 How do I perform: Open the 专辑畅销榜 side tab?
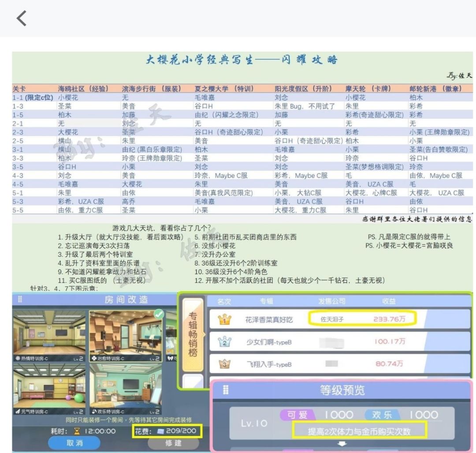click(x=193, y=334)
